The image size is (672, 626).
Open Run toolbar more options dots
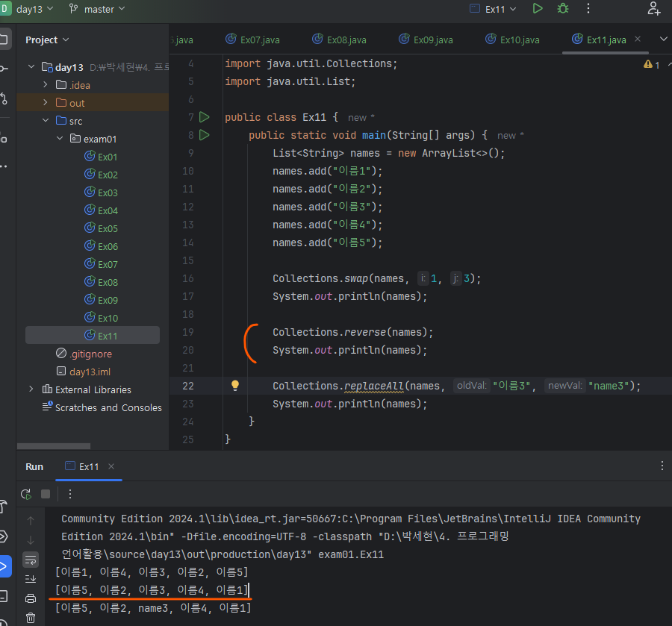click(x=70, y=494)
